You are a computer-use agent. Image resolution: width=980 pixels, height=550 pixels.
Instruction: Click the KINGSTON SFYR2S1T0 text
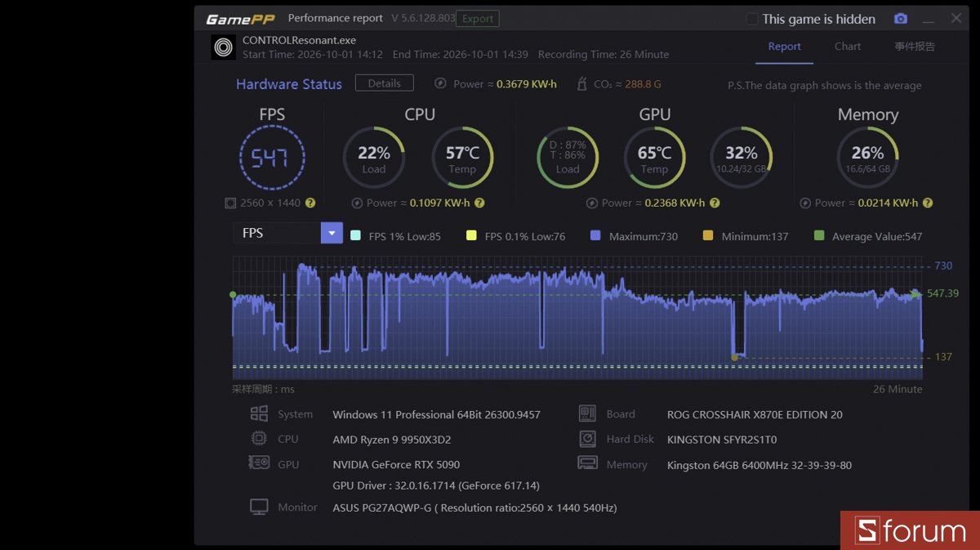(722, 440)
